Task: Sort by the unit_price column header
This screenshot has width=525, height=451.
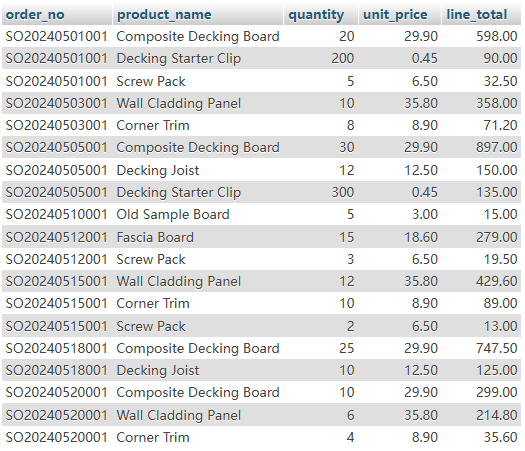Action: pos(395,15)
